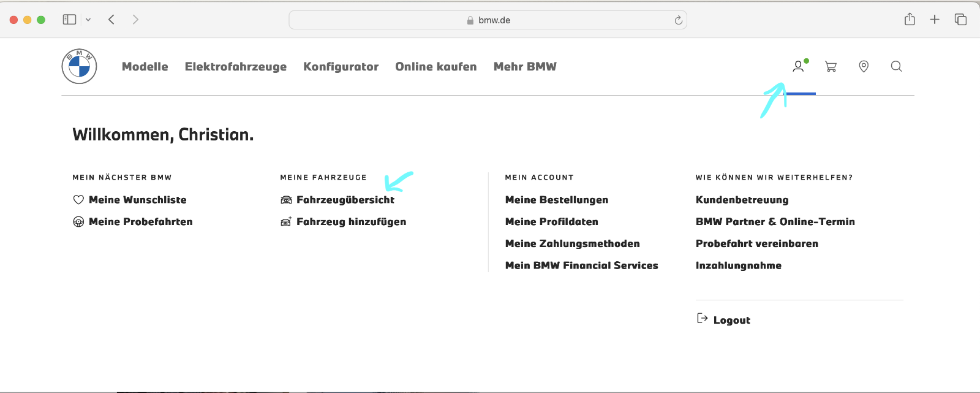Select Modelle in the navigation menu
This screenshot has height=393, width=980.
click(x=145, y=67)
